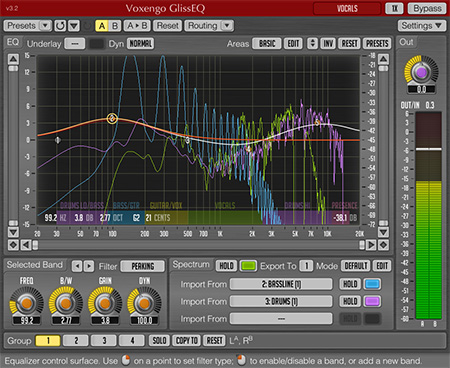
Task: Click the up arrow left of EQ graph
Action: pyautogui.click(x=13, y=59)
